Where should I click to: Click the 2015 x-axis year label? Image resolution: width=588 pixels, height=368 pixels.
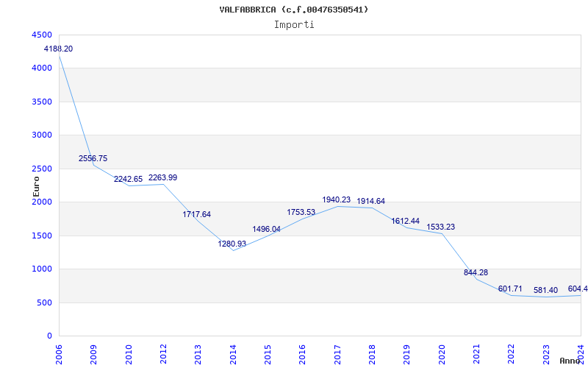(x=268, y=355)
